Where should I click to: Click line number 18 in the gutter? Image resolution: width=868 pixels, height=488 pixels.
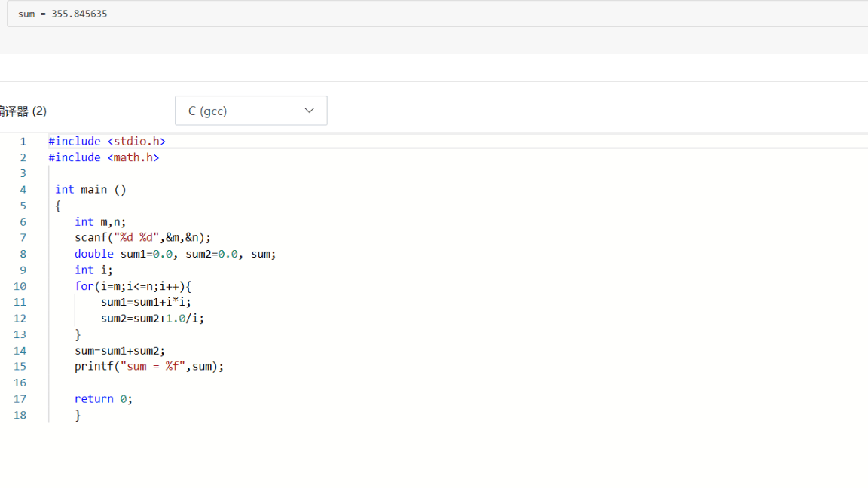click(20, 416)
